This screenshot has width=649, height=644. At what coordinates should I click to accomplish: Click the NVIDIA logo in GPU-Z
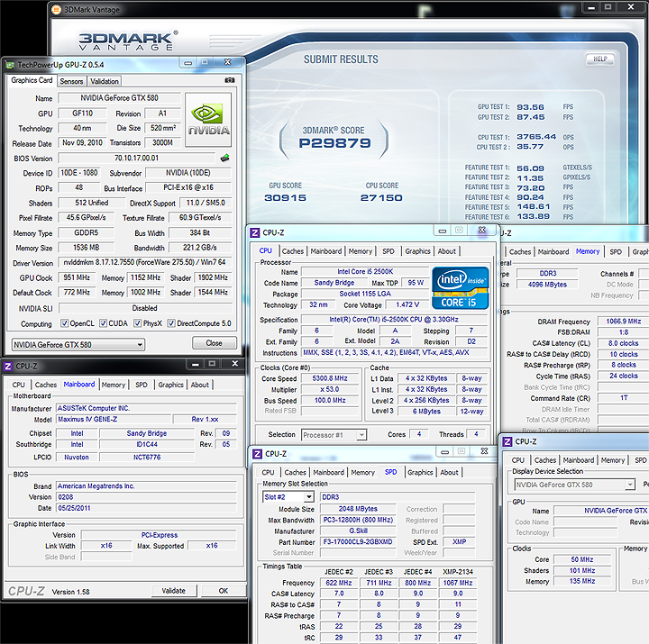click(x=208, y=120)
